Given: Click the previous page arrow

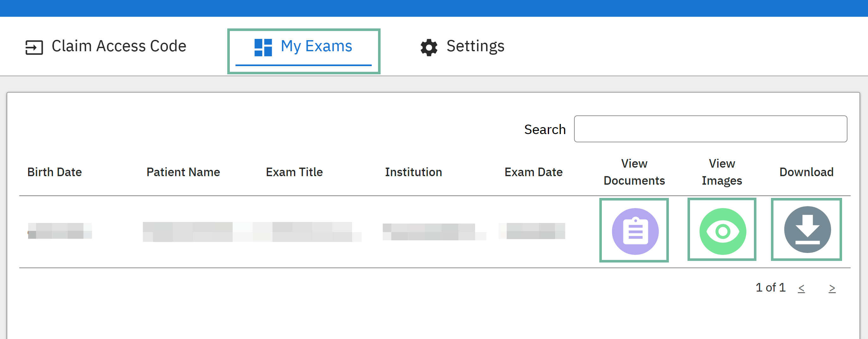Looking at the screenshot, I should pyautogui.click(x=802, y=287).
